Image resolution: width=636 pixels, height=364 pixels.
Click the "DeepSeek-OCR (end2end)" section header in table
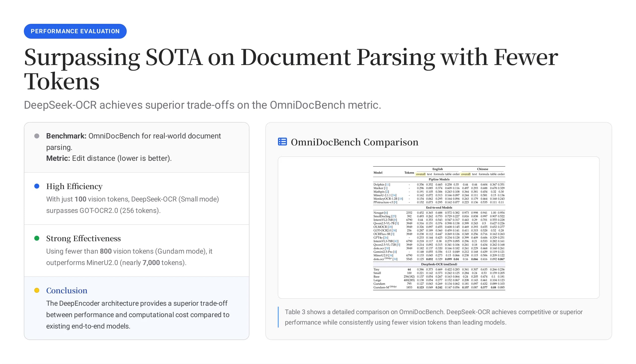point(439,264)
